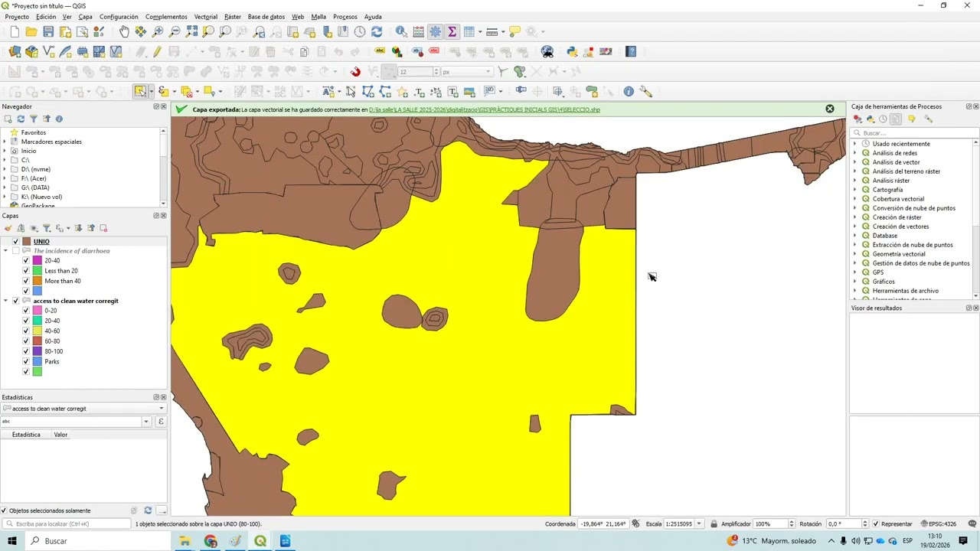The width and height of the screenshot is (980, 551).
Task: Open the temporal controller clock icon
Action: 360,31
